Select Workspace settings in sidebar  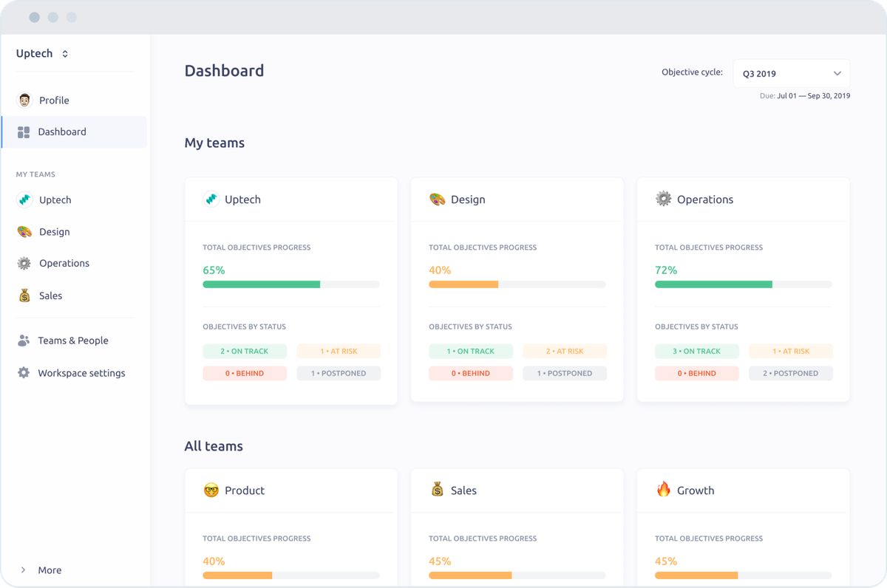(x=81, y=373)
